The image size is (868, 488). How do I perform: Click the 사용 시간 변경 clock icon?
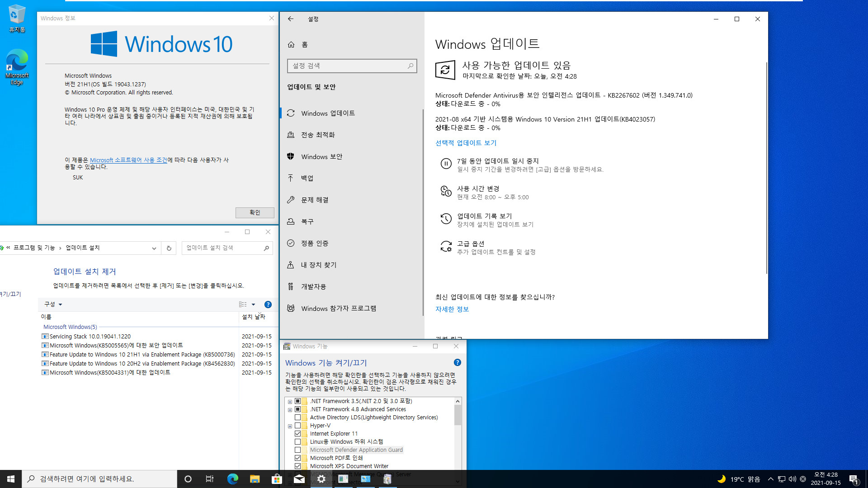click(x=446, y=191)
